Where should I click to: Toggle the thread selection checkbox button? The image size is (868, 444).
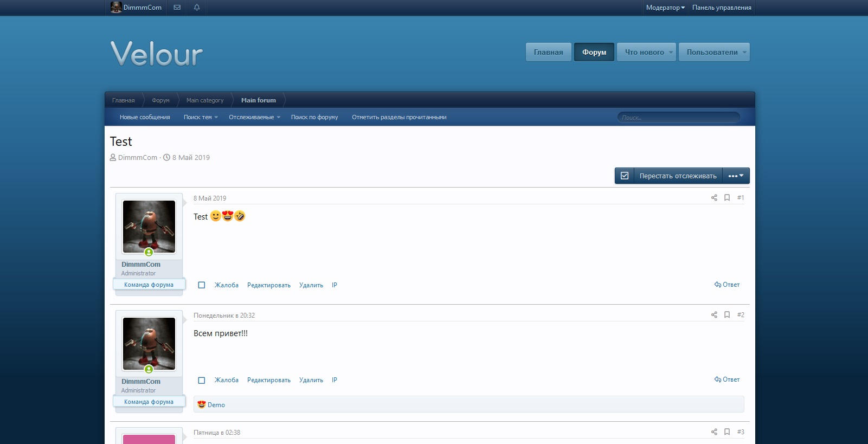point(625,176)
